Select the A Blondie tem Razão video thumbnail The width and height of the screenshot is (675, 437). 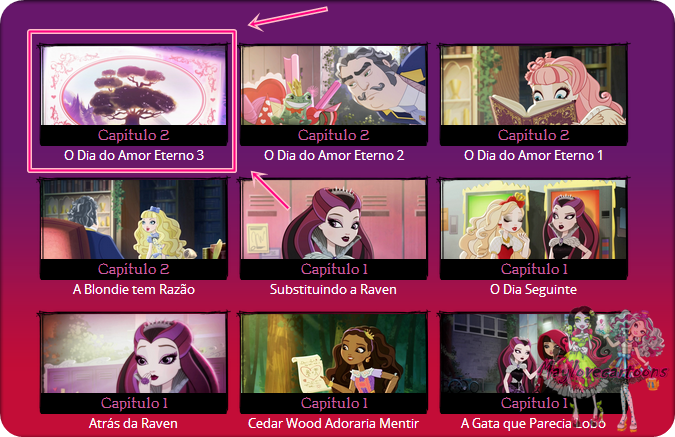pos(133,219)
